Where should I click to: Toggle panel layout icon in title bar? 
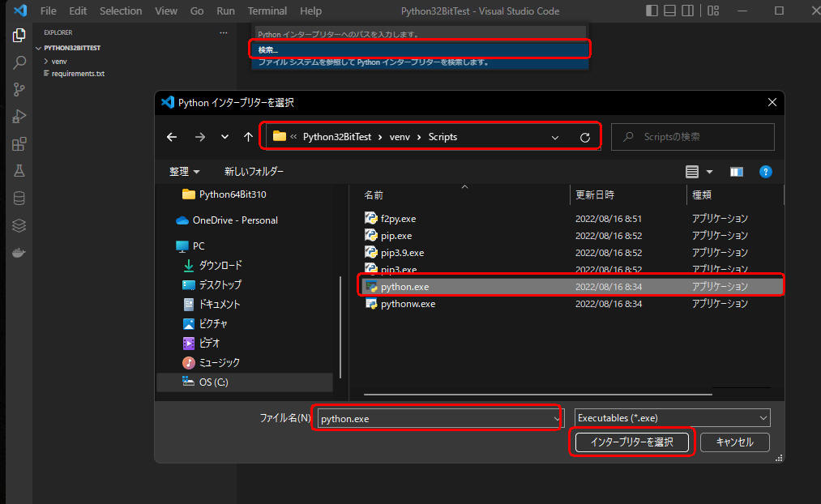point(669,11)
